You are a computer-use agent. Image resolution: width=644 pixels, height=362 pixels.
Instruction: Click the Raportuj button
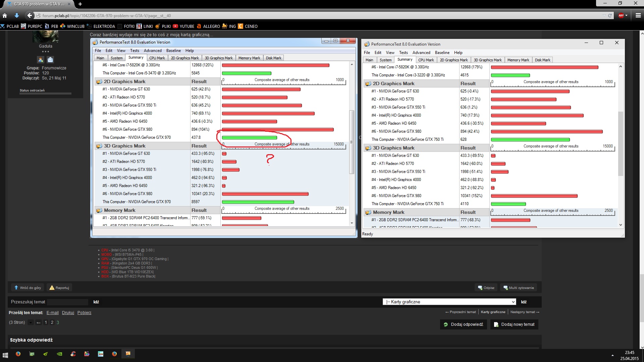tap(59, 288)
